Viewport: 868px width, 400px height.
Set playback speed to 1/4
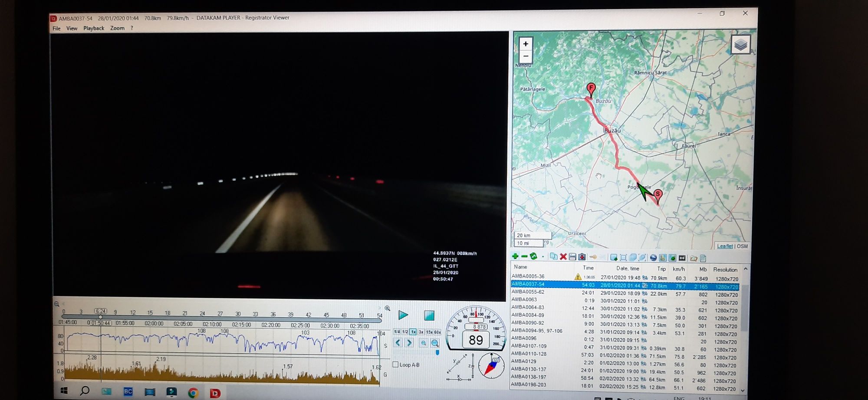click(397, 332)
